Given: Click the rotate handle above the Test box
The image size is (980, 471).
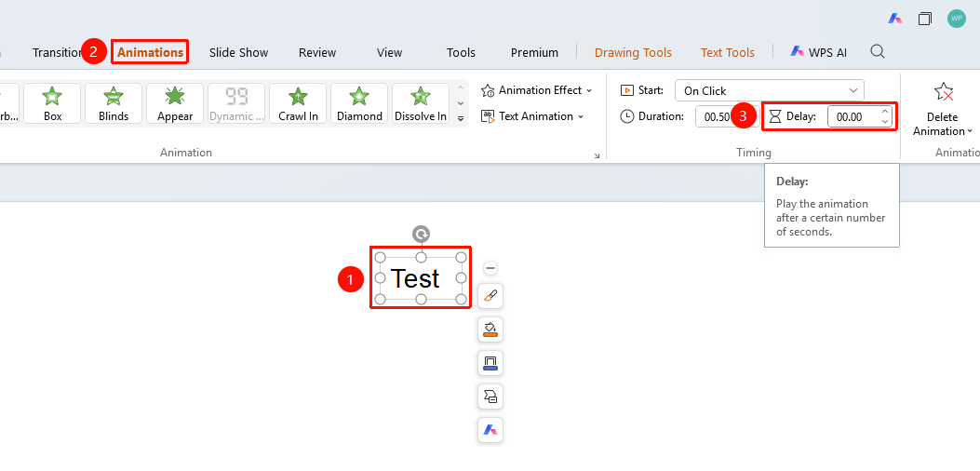Looking at the screenshot, I should pyautogui.click(x=422, y=235).
